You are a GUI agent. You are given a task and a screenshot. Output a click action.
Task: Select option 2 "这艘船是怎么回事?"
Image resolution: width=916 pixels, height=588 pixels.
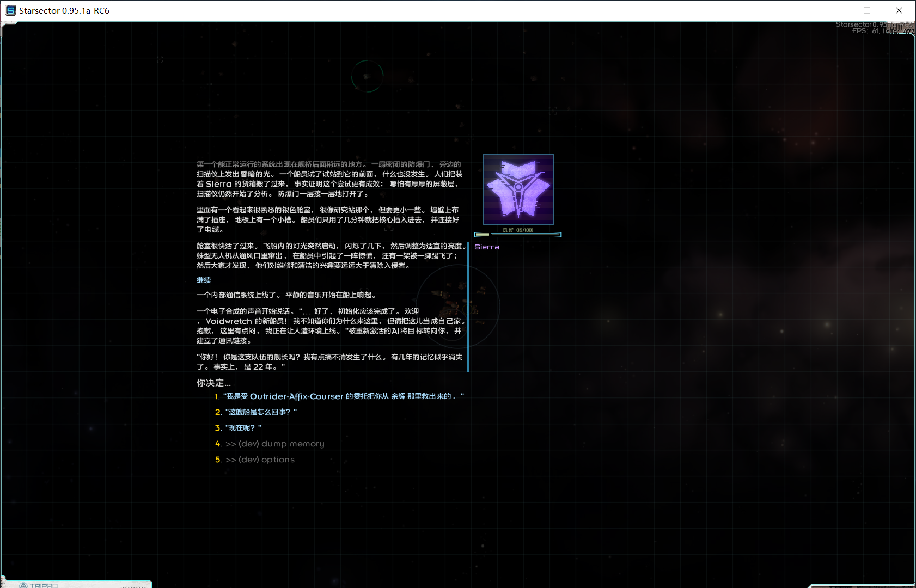click(x=260, y=412)
